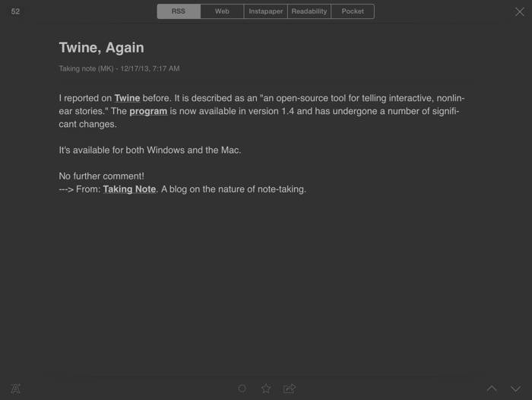532x400 pixels.
Task: Open the font size settings icon
Action: [x=16, y=389]
